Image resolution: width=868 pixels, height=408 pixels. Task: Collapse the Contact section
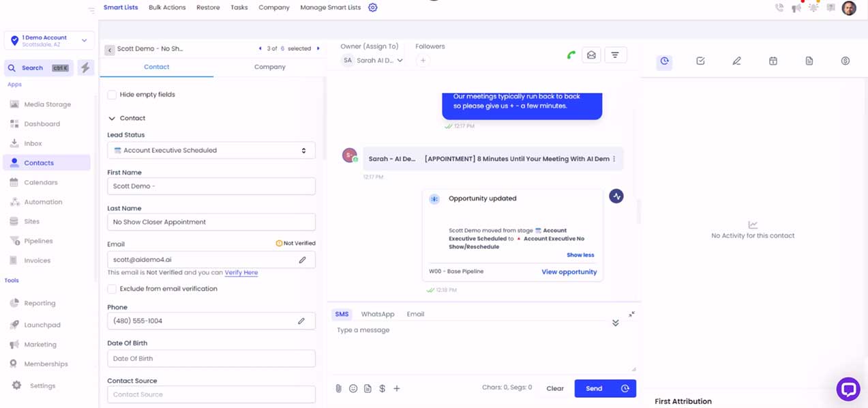point(112,119)
